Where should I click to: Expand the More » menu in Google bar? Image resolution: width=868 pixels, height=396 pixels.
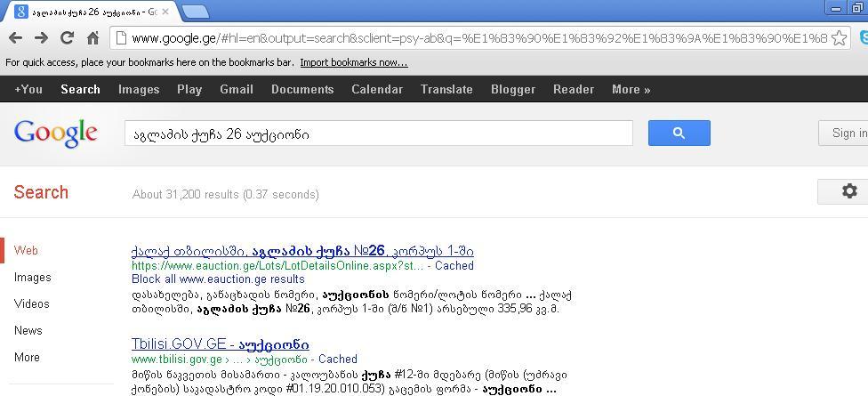[x=631, y=89]
